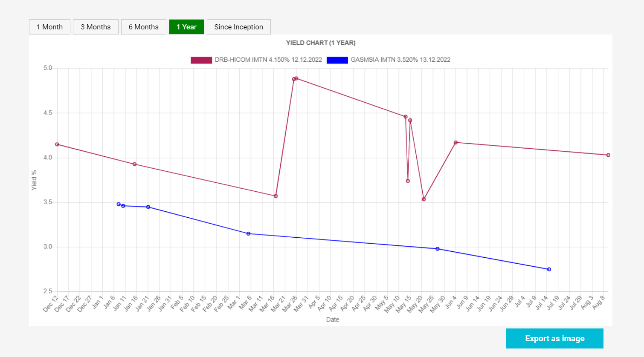Click the Dec 12 x-axis label
This screenshot has height=357, width=644.
(x=50, y=304)
